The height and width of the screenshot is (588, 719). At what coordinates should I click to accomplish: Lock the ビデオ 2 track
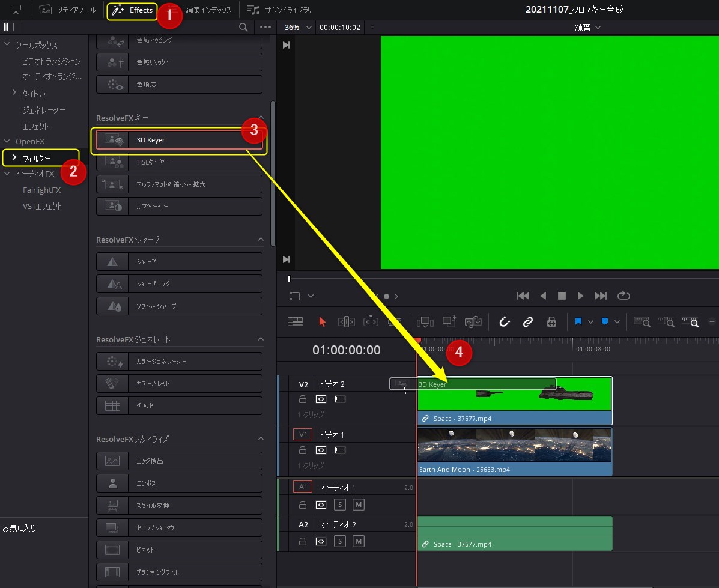tap(303, 399)
